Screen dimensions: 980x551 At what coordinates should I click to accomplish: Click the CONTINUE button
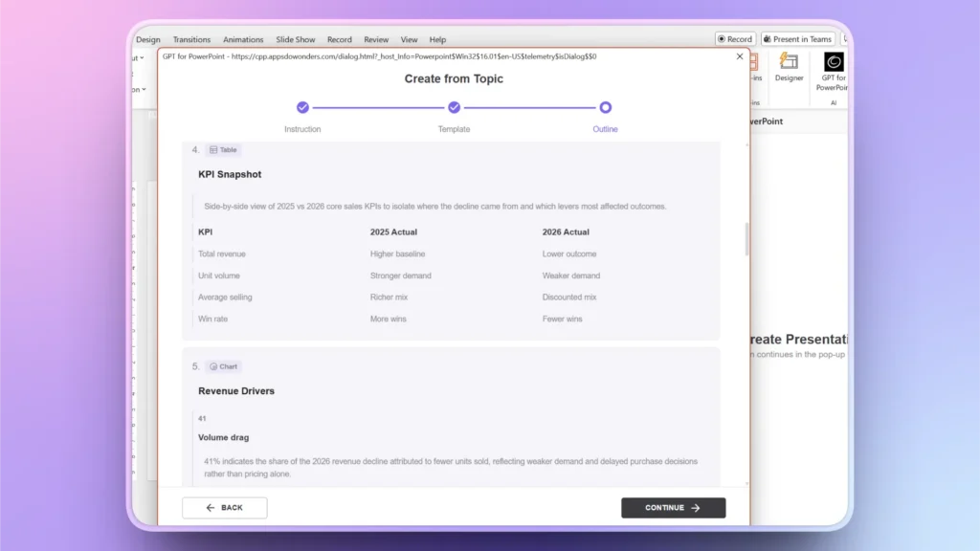click(x=673, y=508)
